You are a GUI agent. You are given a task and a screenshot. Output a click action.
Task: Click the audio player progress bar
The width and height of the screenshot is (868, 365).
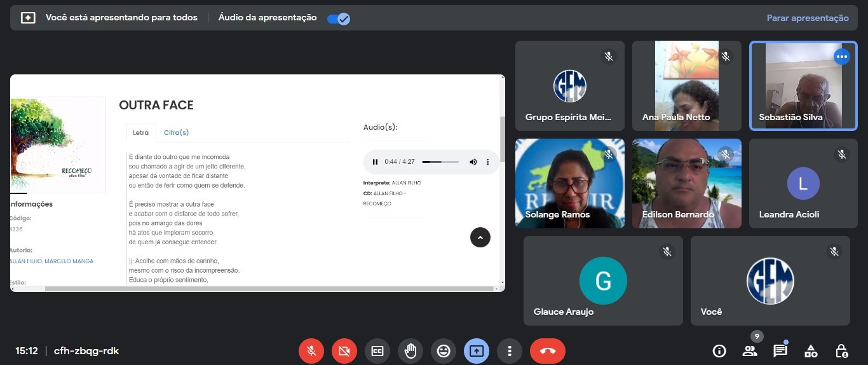point(440,162)
